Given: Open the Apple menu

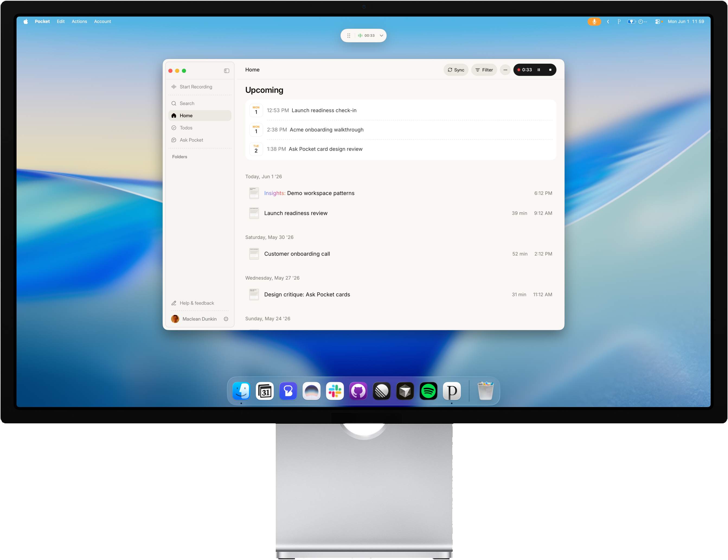Looking at the screenshot, I should click(26, 21).
